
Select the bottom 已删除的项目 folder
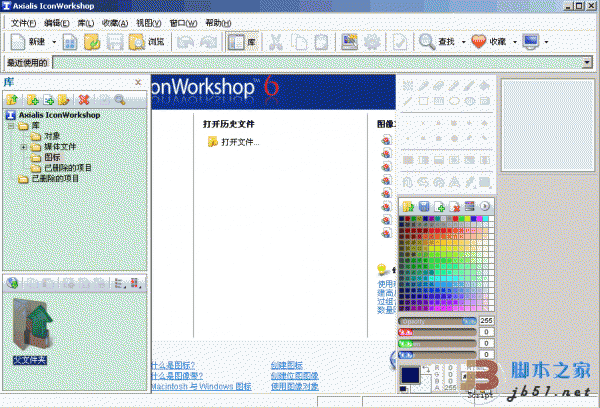pyautogui.click(x=55, y=179)
